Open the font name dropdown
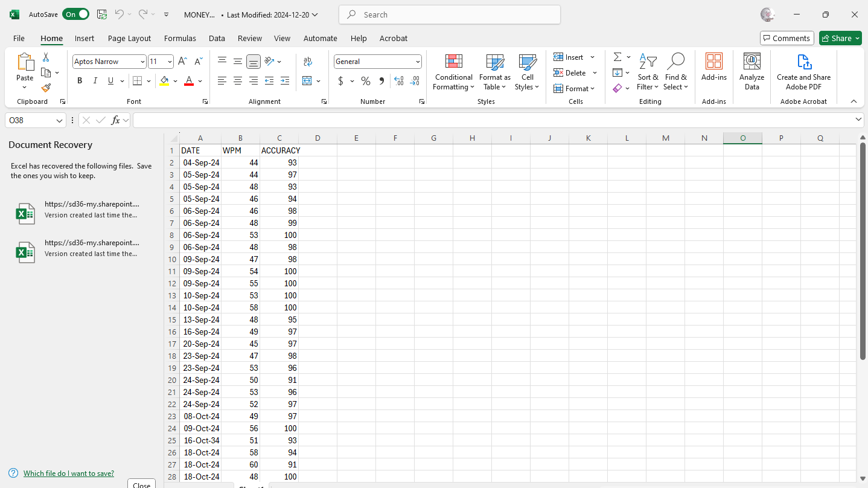Screen dimensions: 868x488 pos(142,62)
